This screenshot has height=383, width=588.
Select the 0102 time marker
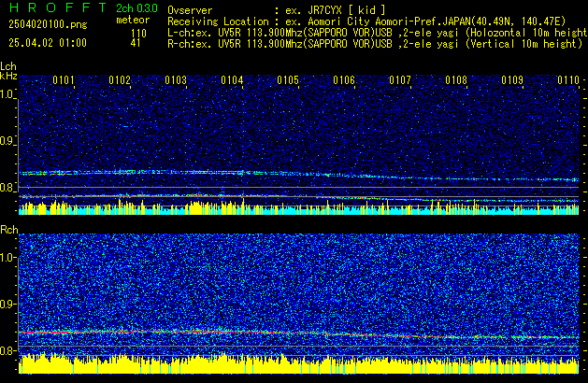tap(120, 80)
